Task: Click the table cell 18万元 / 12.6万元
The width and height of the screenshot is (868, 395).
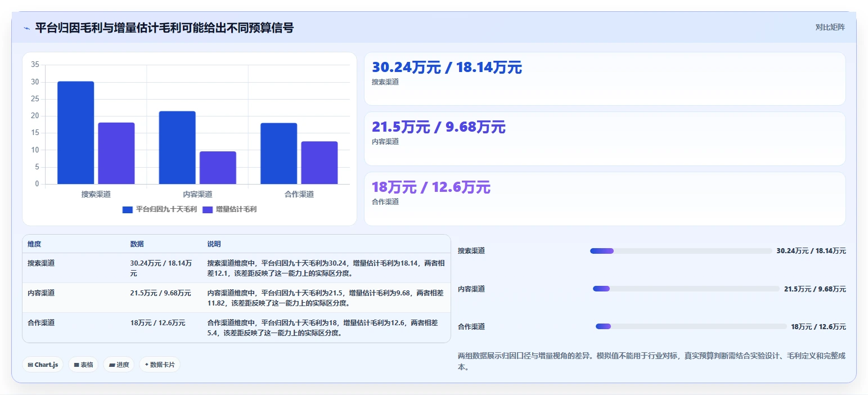Action: tap(158, 323)
